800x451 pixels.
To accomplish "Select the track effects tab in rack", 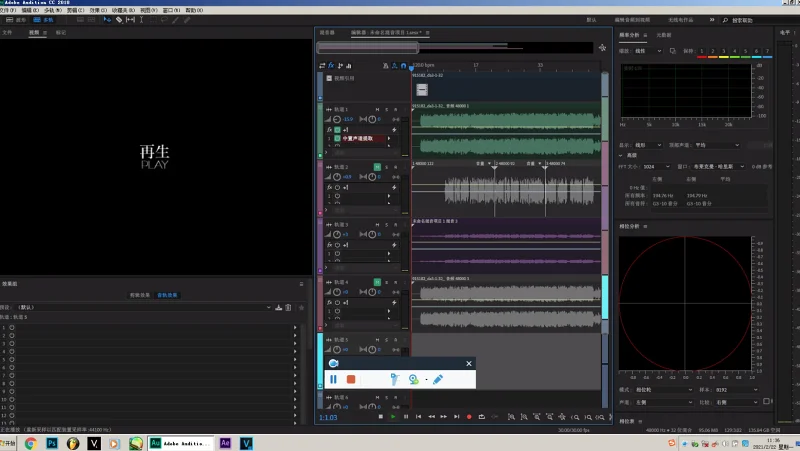I will [x=167, y=295].
